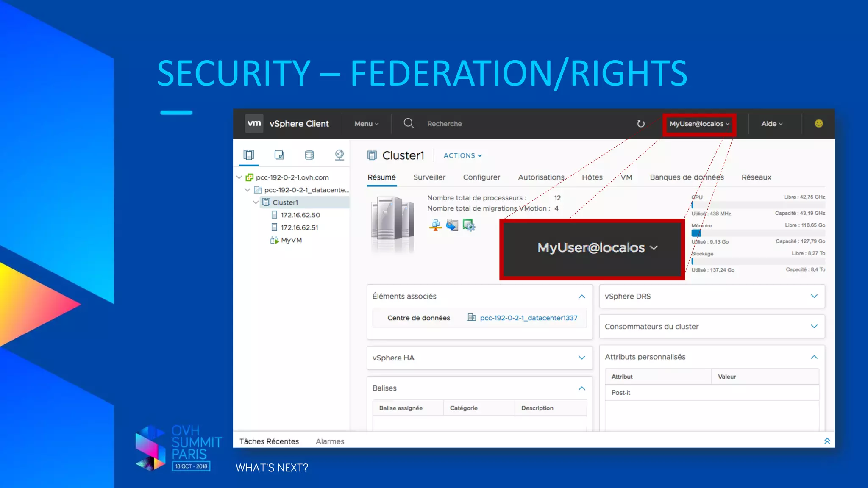The width and height of the screenshot is (868, 488).
Task: Click the host icon for 172.16.62.51
Action: (x=274, y=227)
